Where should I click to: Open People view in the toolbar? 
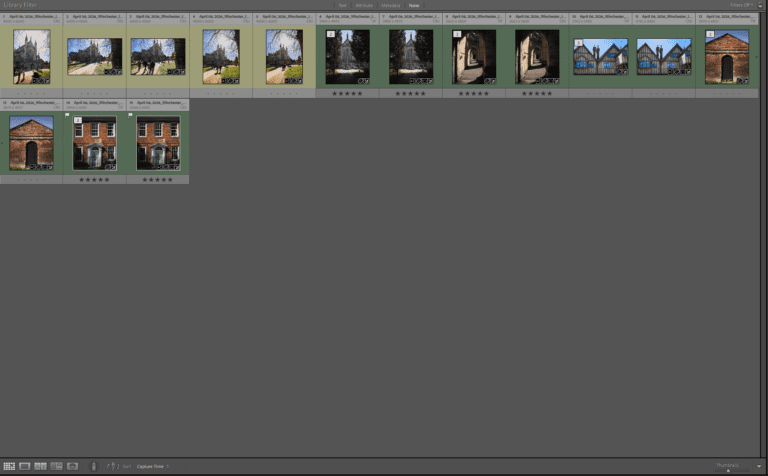tap(72, 466)
